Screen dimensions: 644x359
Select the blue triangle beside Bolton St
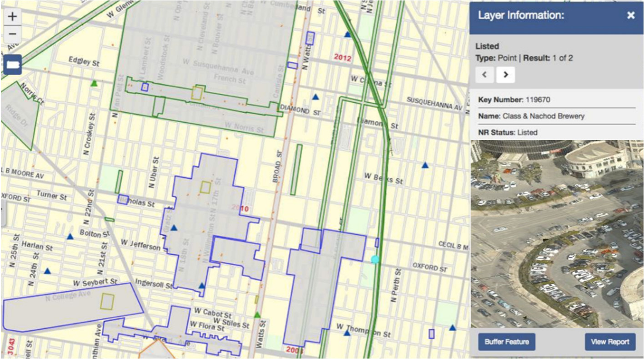tap(70, 236)
